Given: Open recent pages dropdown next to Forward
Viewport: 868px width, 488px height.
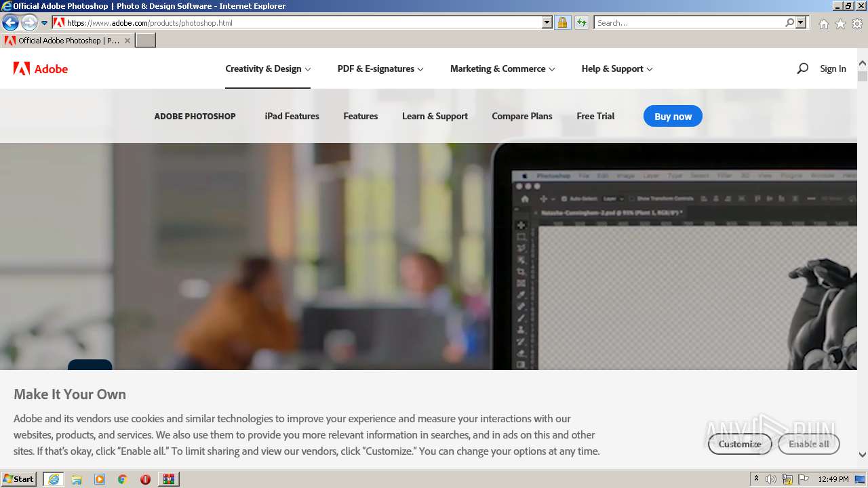Looking at the screenshot, I should point(44,22).
